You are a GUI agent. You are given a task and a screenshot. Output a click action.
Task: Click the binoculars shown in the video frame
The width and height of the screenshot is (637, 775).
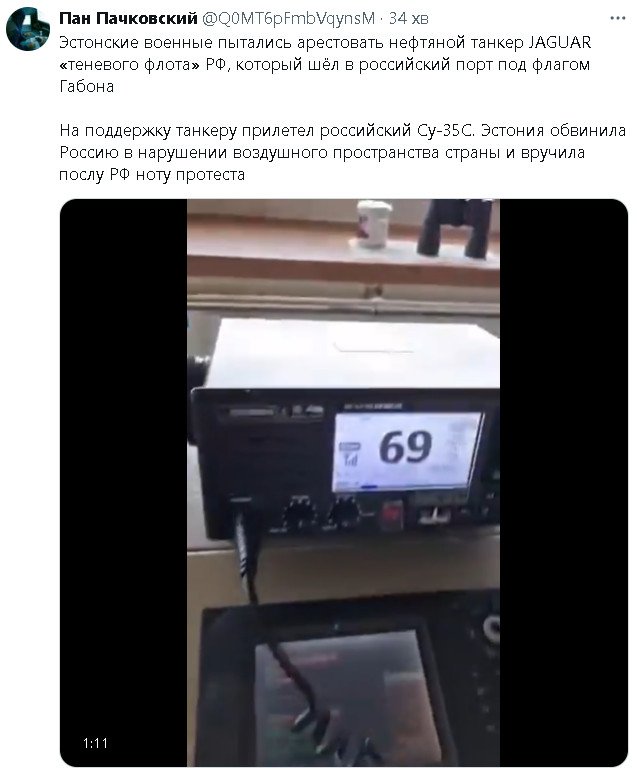click(456, 227)
